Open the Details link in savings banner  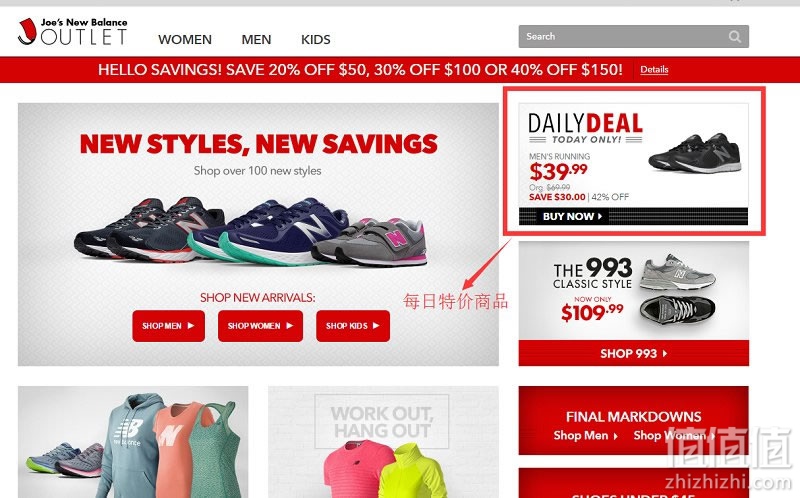(x=654, y=69)
